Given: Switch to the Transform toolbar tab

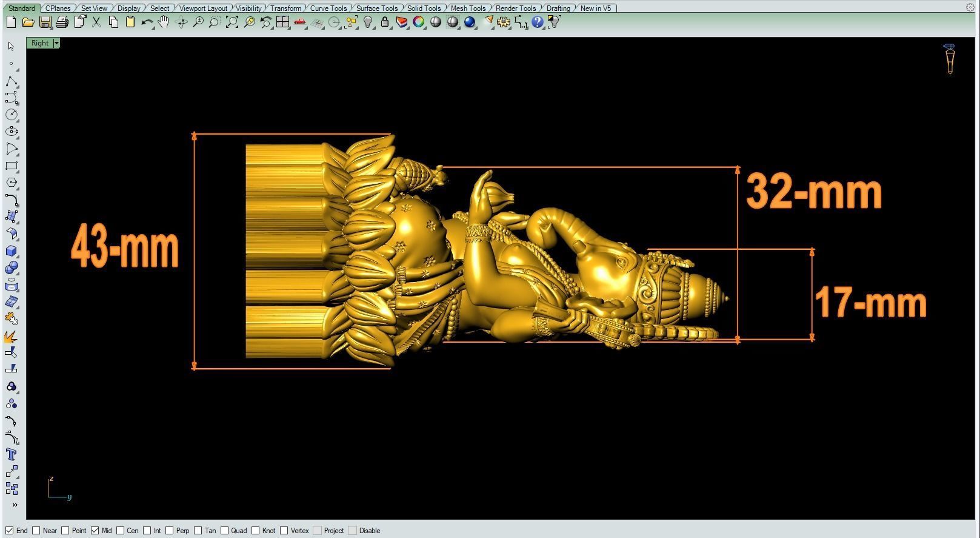Looking at the screenshot, I should click(285, 8).
